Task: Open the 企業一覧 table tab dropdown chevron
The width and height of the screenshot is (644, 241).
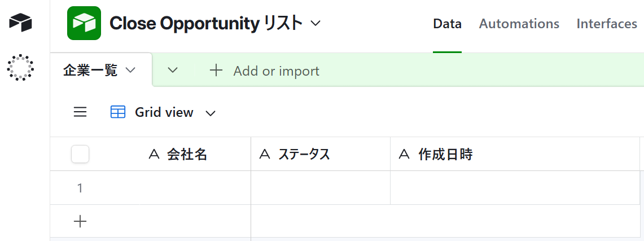Action: tap(130, 70)
